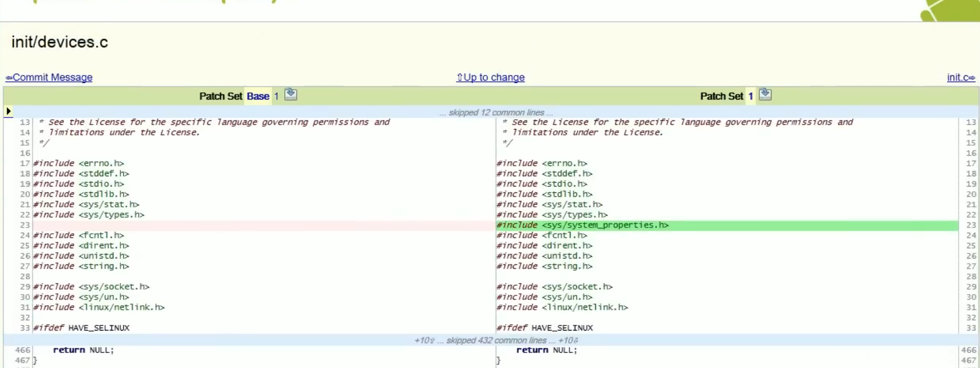Click left #include <stdio.h> line
Image resolution: width=980 pixels, height=368 pixels.
(79, 184)
